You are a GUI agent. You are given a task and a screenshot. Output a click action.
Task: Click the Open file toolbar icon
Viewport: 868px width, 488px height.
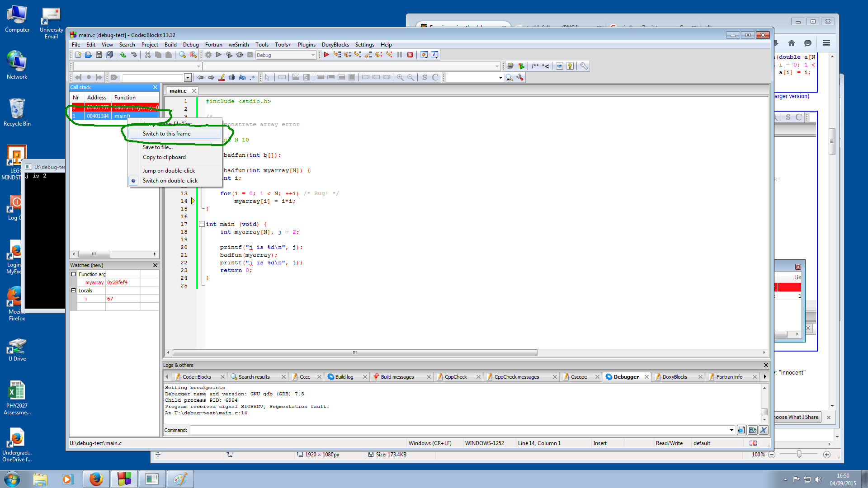coord(88,55)
